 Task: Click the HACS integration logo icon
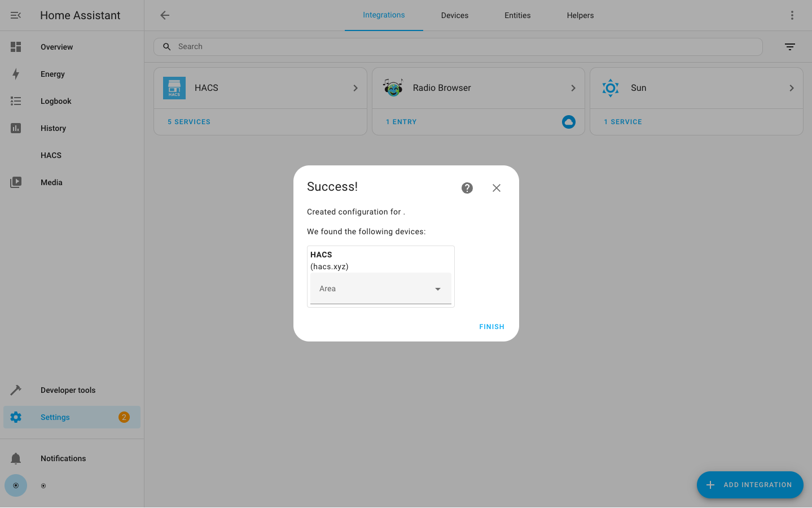click(174, 88)
